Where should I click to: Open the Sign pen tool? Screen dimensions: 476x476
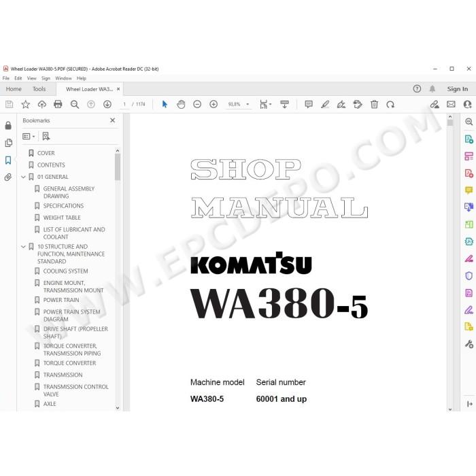click(x=341, y=105)
